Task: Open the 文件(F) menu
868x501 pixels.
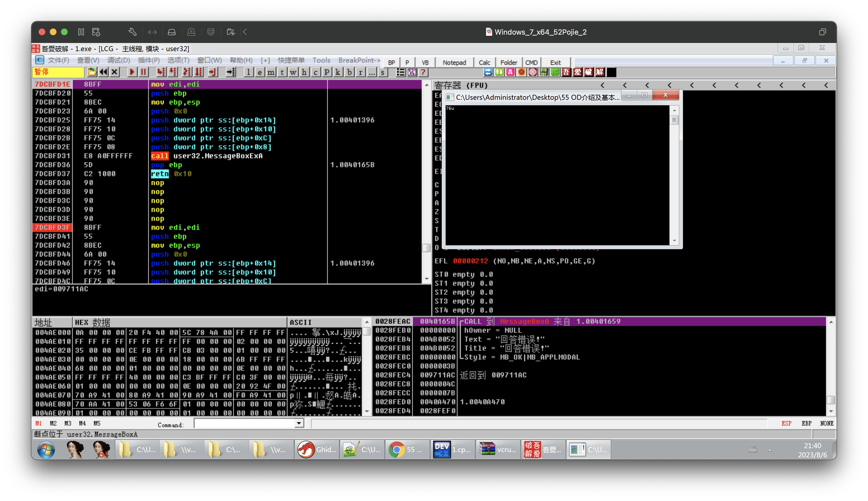Action: [58, 60]
